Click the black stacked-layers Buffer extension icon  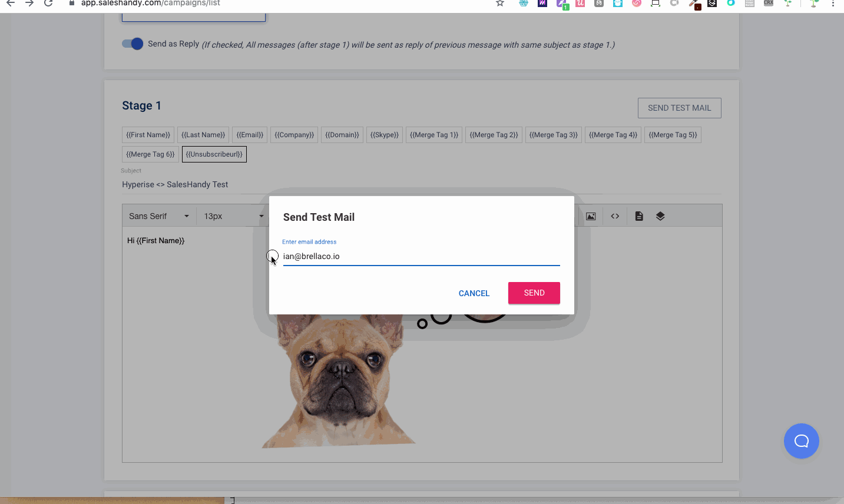712,3
